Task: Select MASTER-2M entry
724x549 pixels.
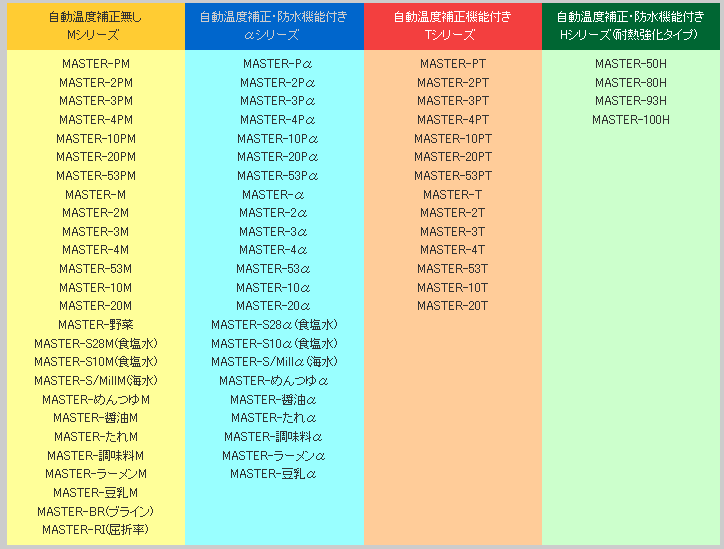Action: point(96,212)
